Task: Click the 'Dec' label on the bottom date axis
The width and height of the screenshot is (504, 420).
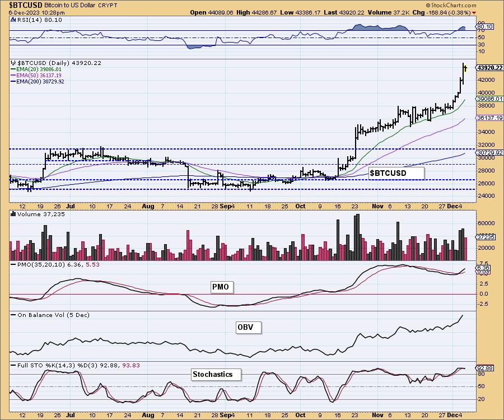Action: [x=451, y=415]
